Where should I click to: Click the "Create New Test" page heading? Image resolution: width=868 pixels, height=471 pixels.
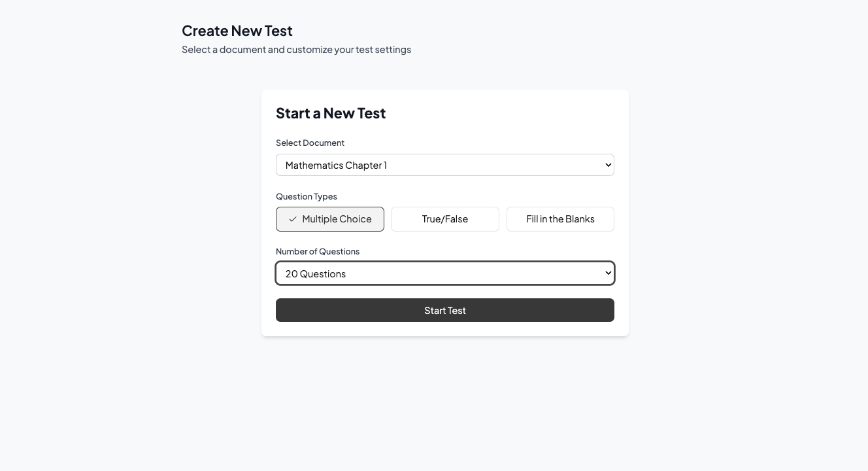click(x=237, y=31)
